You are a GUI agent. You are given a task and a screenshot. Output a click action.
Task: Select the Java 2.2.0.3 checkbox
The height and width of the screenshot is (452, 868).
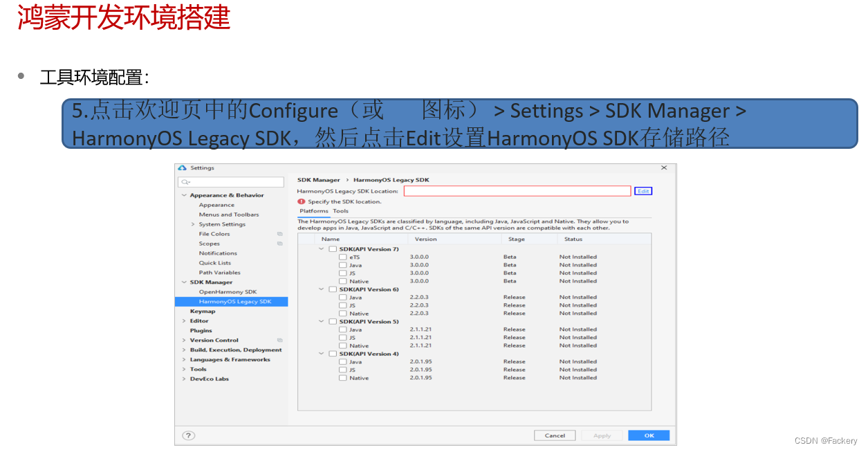click(343, 298)
